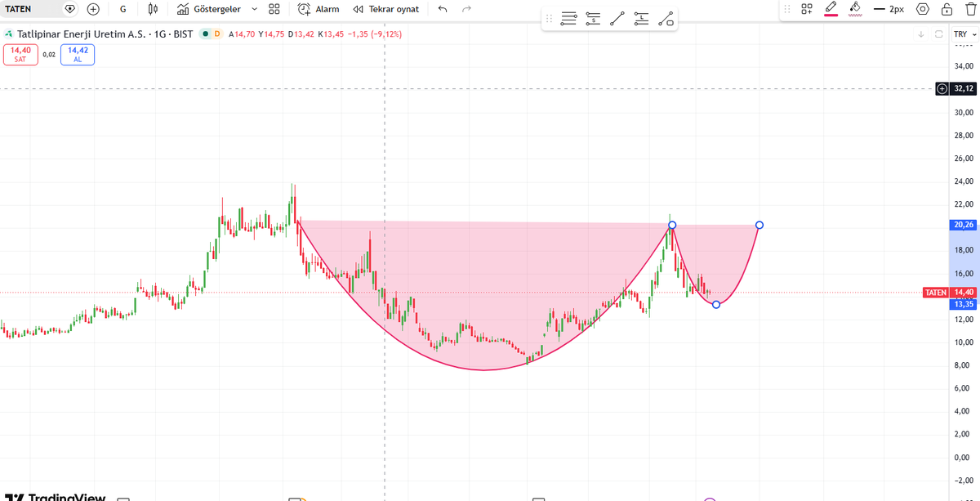The image size is (980, 501).
Task: Select the curve anchor at the handle bottom
Action: tap(716, 305)
